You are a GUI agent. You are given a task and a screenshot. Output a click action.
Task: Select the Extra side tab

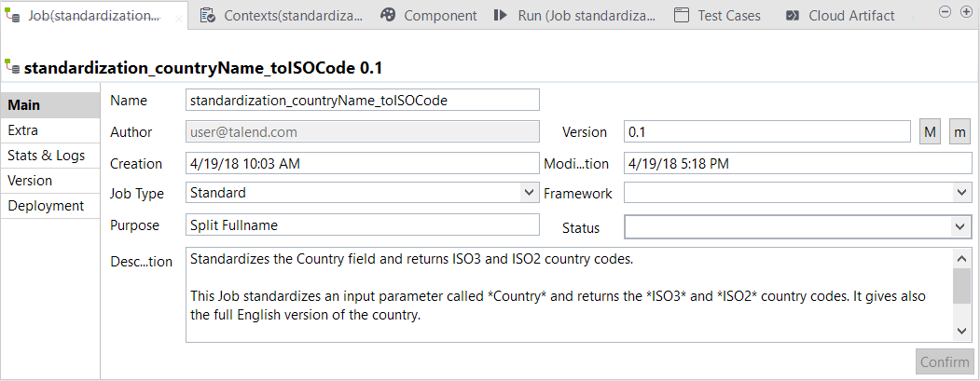pyautogui.click(x=23, y=130)
